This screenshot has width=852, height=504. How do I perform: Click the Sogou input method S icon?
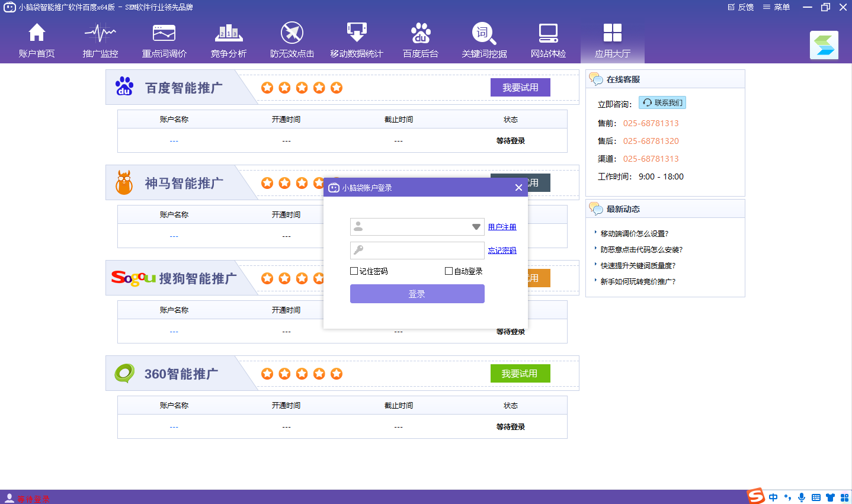pyautogui.click(x=755, y=496)
